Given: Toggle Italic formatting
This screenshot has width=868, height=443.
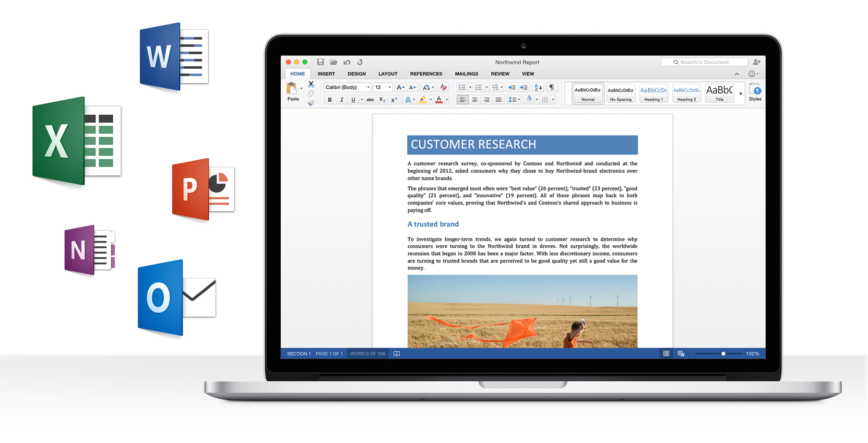Looking at the screenshot, I should [x=342, y=100].
